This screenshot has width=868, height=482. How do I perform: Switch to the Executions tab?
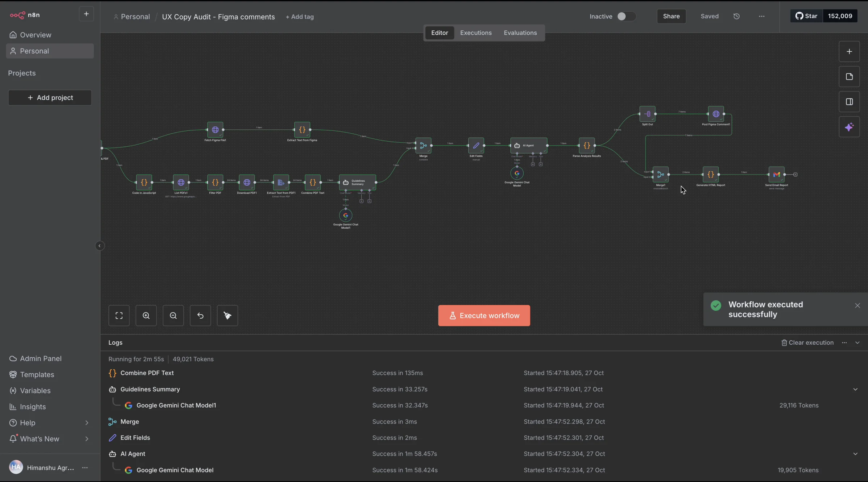coord(476,33)
